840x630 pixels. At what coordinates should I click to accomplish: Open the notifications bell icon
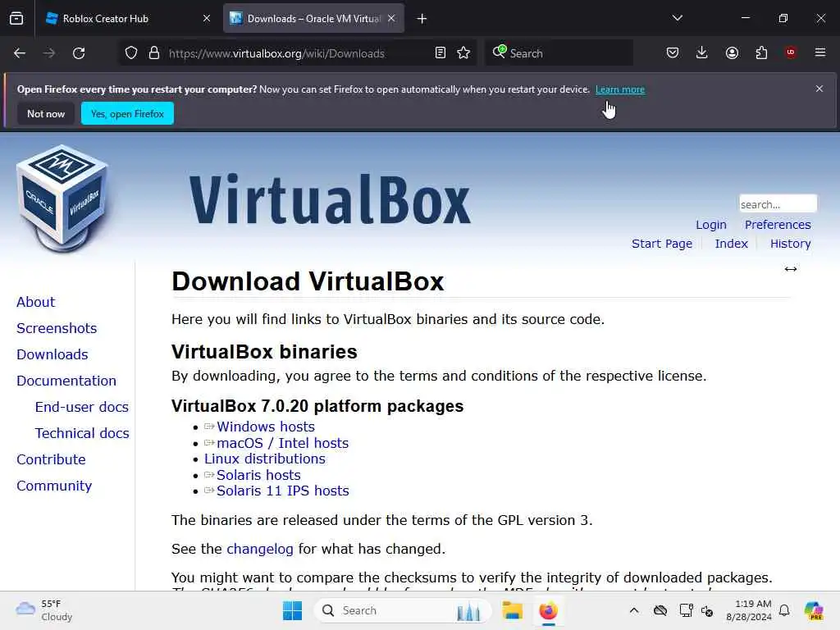click(784, 610)
